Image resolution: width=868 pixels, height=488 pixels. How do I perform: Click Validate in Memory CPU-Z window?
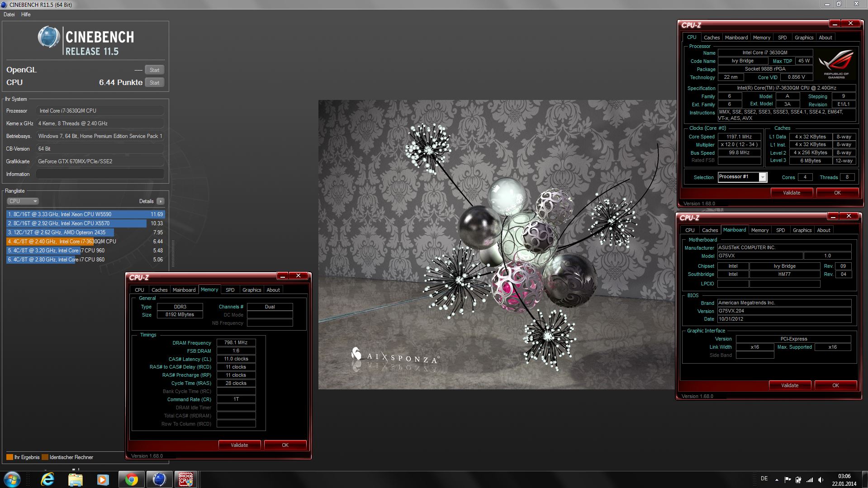[239, 445]
